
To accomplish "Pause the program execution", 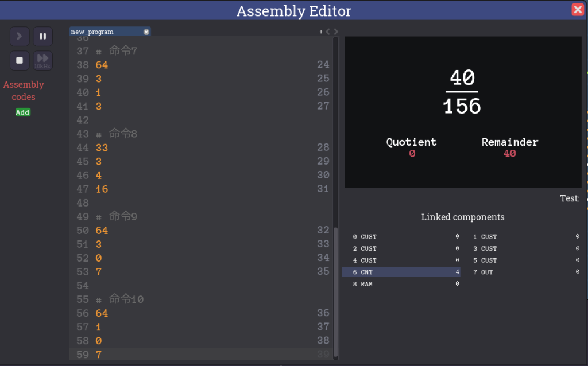I will tap(42, 36).
